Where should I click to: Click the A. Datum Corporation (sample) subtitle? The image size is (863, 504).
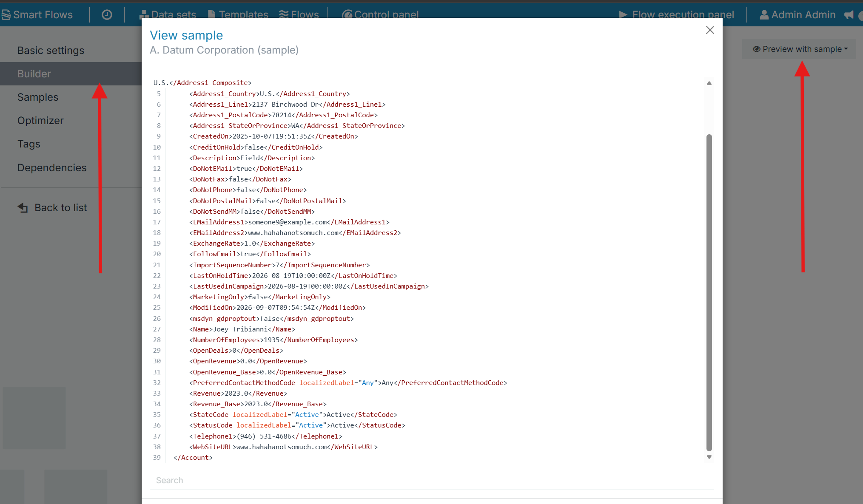[224, 50]
